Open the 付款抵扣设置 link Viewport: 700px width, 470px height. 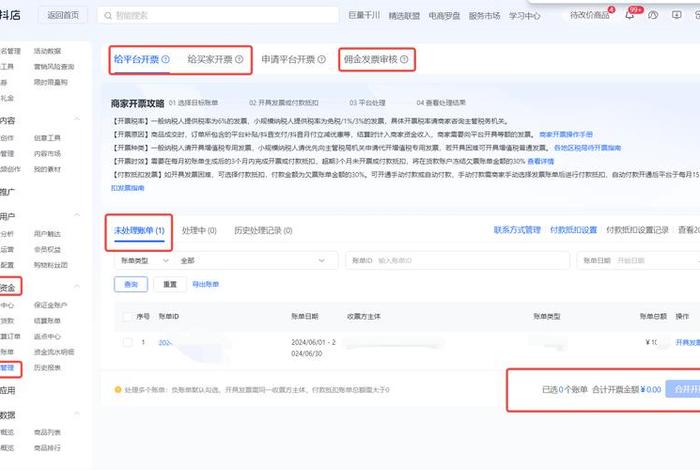[573, 230]
